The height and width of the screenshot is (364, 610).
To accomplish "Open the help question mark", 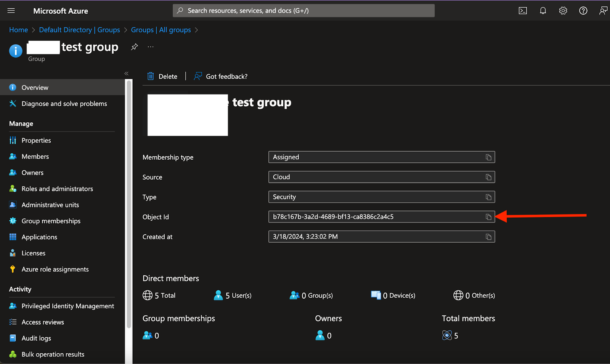I will (x=583, y=11).
